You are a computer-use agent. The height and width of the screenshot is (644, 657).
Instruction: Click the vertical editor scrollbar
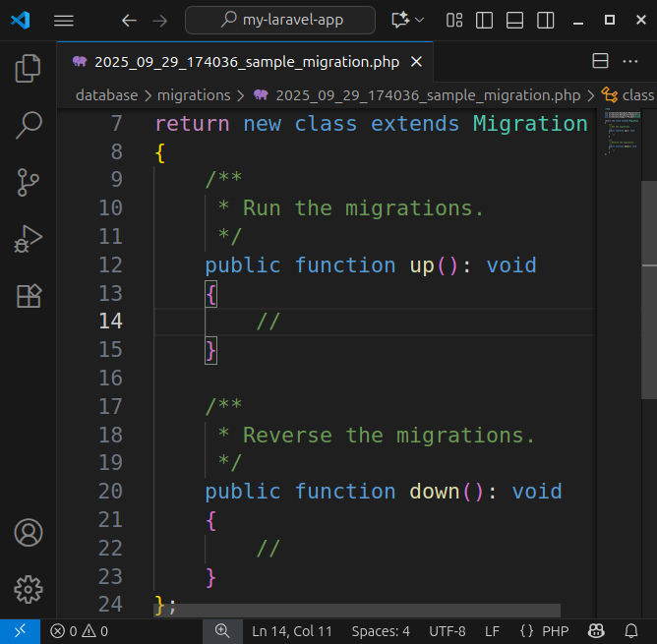click(649, 290)
